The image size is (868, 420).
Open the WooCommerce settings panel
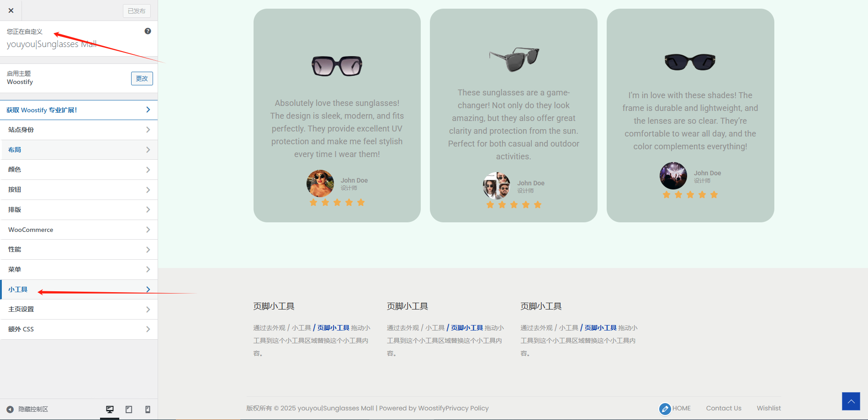79,230
